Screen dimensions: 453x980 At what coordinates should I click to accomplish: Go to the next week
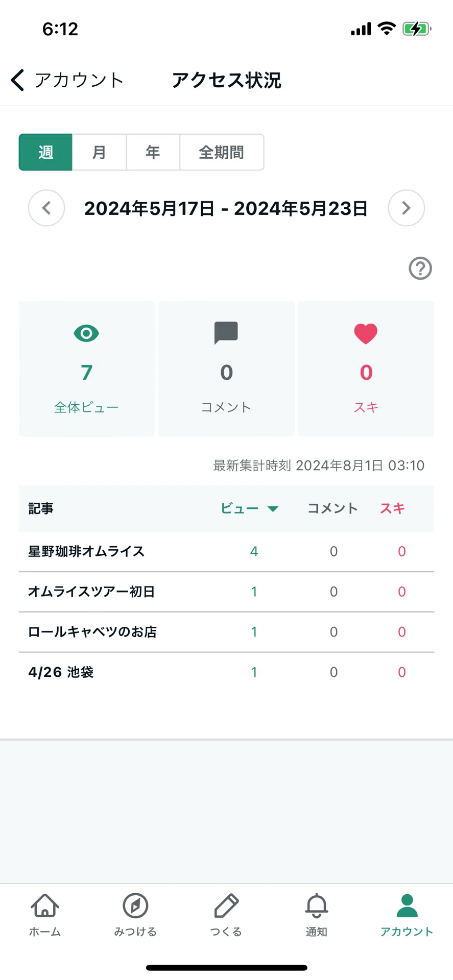407,208
